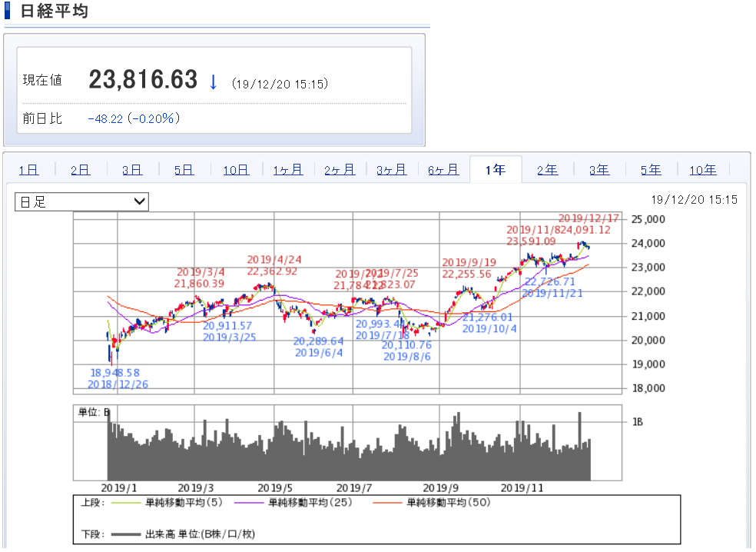Image resolution: width=756 pixels, height=552 pixels.
Task: Switch to the 3日 range tab
Action: click(x=131, y=170)
